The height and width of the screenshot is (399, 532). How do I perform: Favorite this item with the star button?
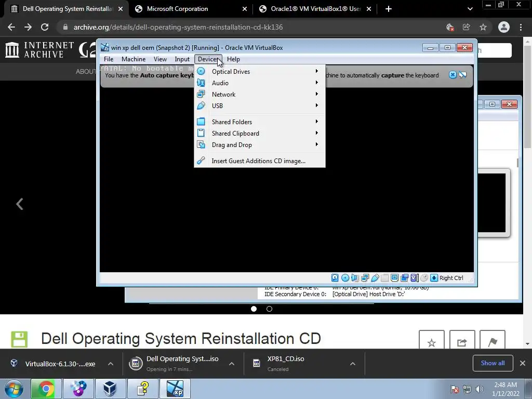[432, 340]
